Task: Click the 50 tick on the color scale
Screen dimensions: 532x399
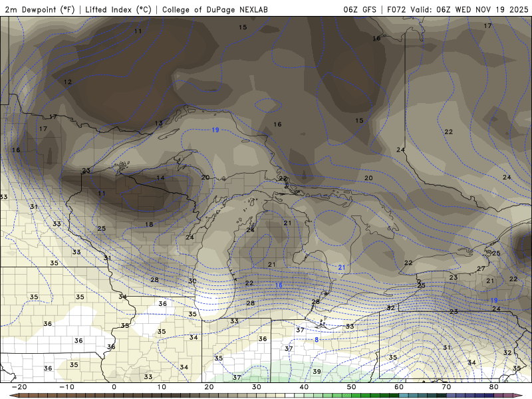Action: (x=352, y=387)
